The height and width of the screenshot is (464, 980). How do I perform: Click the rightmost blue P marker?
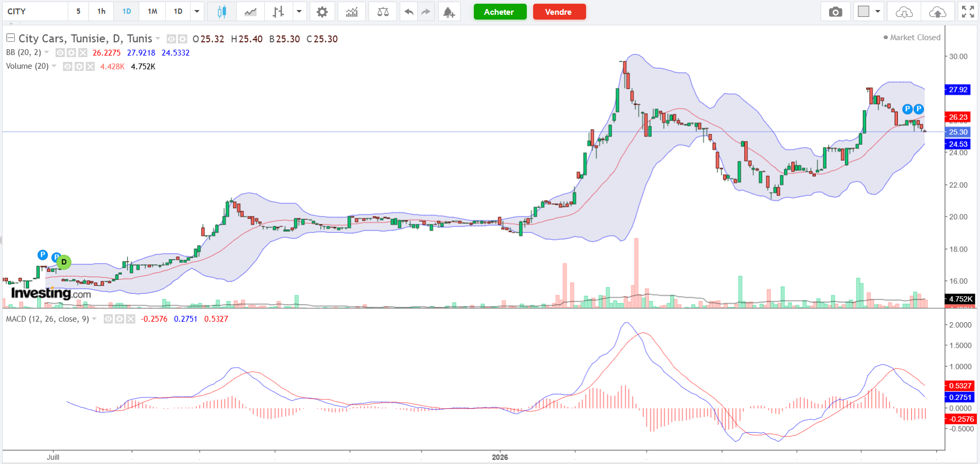(x=919, y=109)
